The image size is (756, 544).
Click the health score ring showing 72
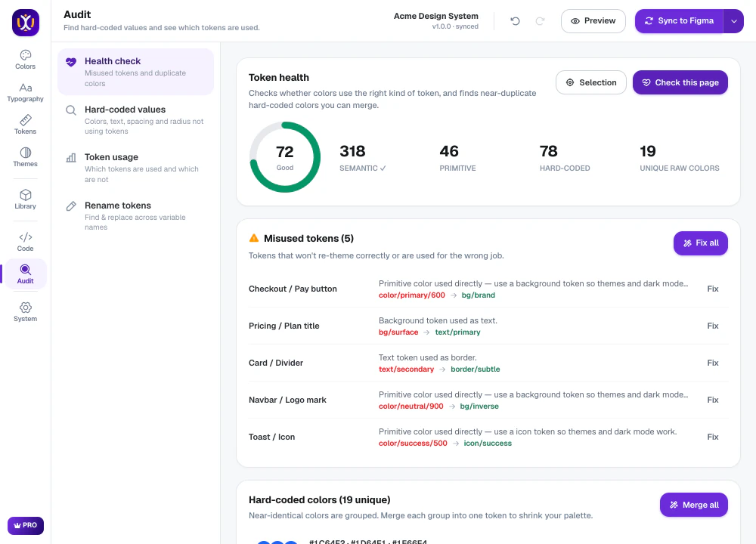click(285, 157)
